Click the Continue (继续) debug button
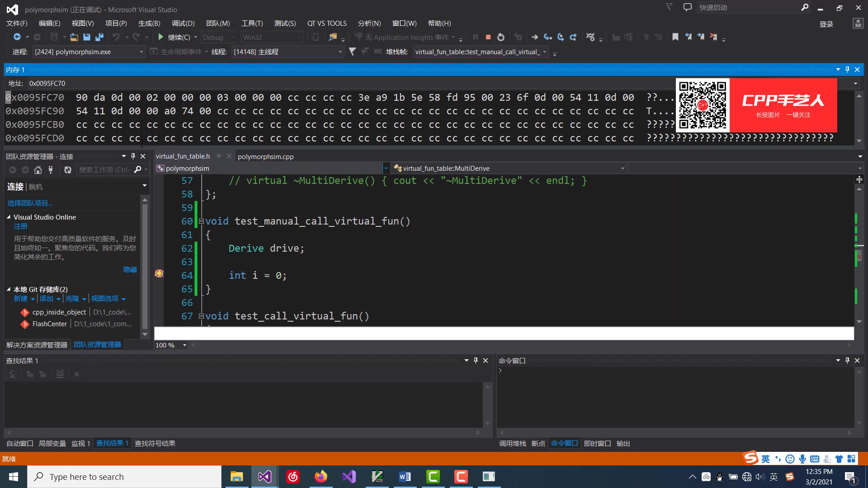Image resolution: width=868 pixels, height=488 pixels. click(161, 37)
